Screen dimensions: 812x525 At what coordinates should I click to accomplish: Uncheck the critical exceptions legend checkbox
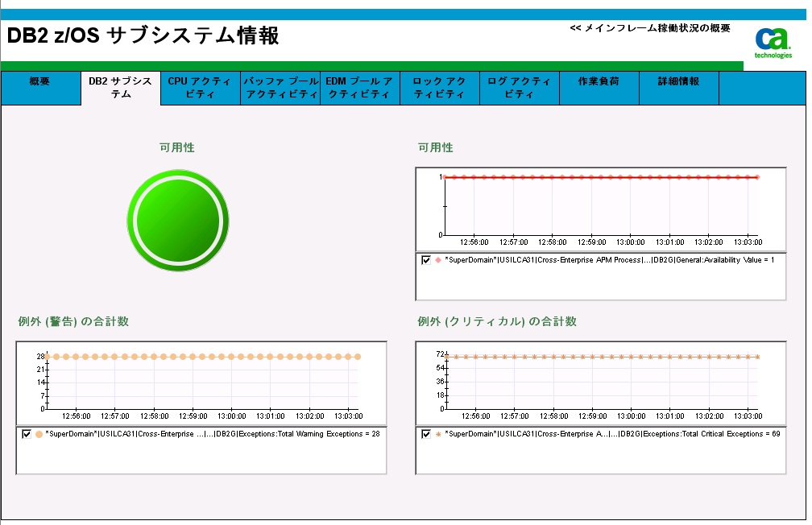point(425,433)
